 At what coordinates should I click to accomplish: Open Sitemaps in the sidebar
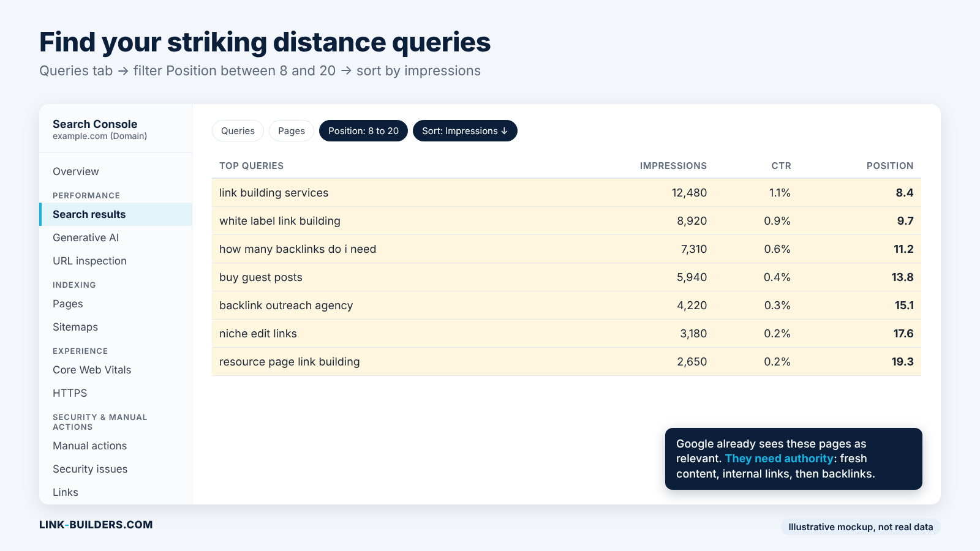[75, 327]
